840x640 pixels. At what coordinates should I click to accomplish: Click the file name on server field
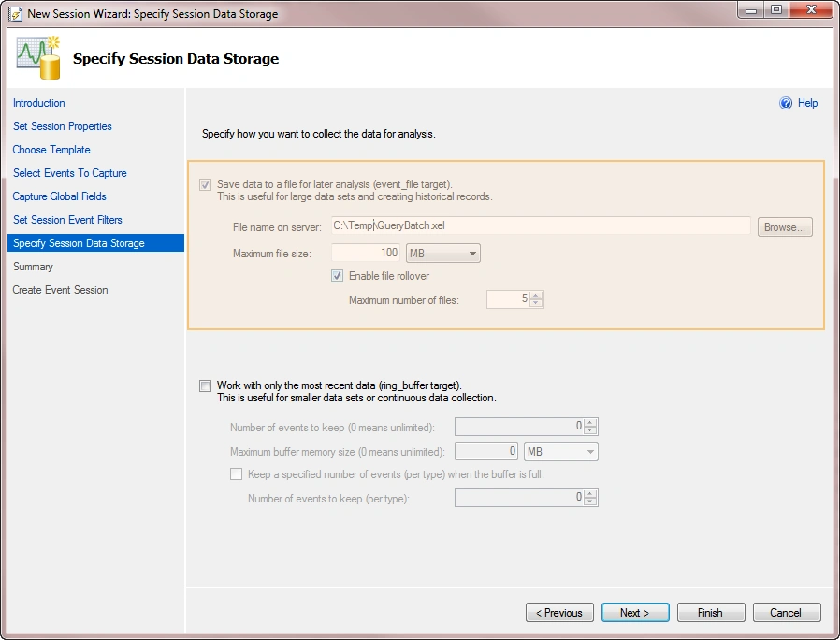click(541, 225)
